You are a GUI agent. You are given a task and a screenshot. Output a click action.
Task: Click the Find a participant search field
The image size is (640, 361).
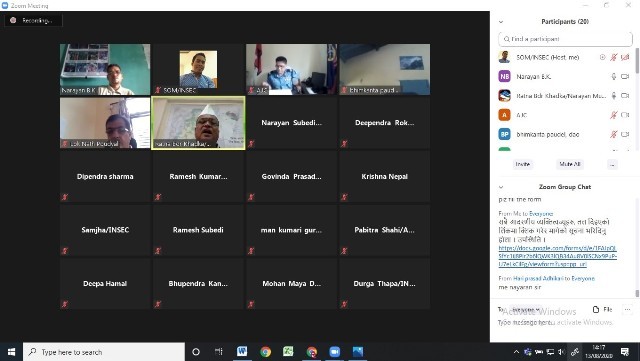565,39
